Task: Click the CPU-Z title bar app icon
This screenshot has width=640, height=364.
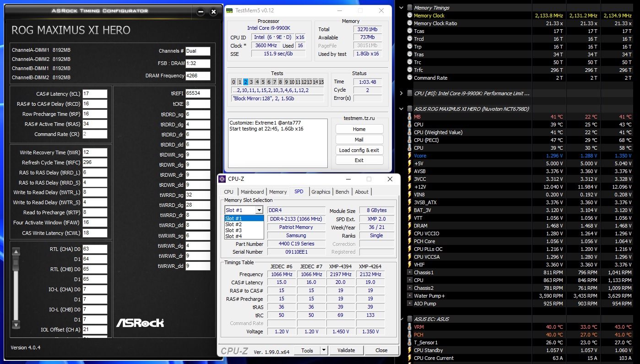Action: 222,179
